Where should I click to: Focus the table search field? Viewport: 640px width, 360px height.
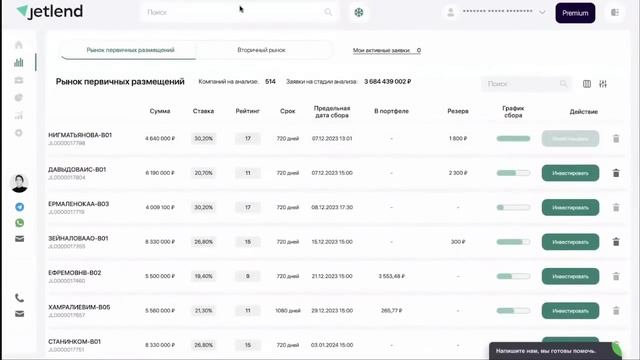[x=526, y=84]
